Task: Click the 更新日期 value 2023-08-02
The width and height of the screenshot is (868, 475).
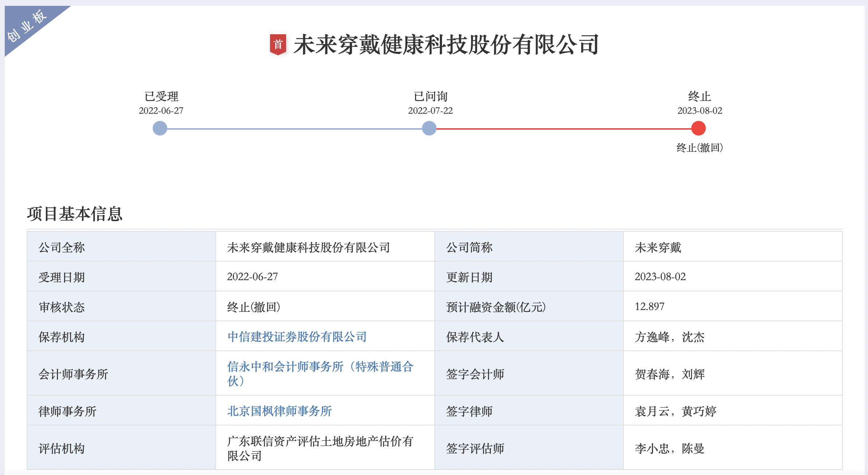Action: [x=660, y=277]
